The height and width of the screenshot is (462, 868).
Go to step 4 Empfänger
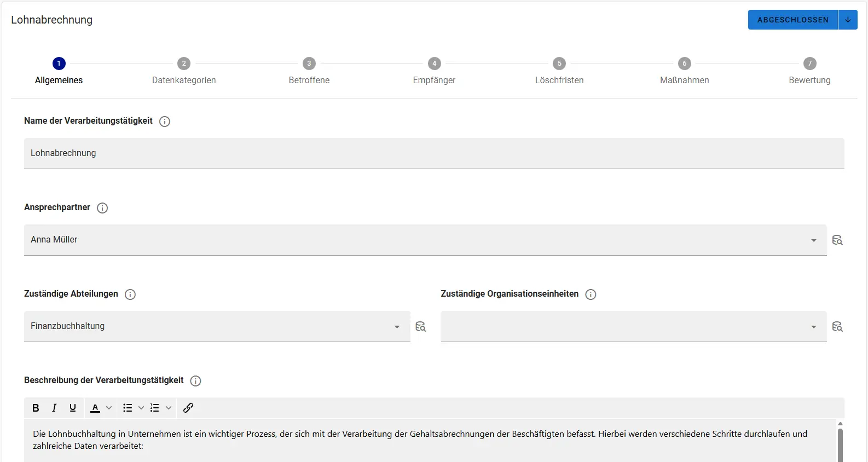coord(434,72)
